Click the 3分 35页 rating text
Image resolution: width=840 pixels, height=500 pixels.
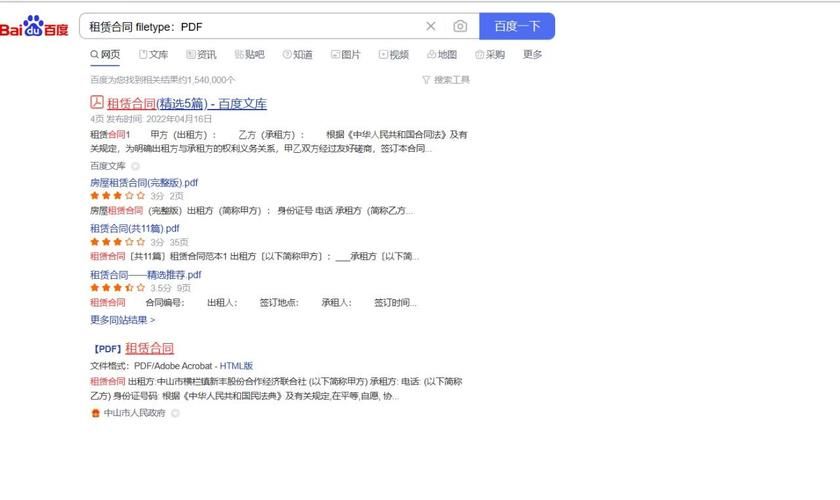tap(169, 242)
